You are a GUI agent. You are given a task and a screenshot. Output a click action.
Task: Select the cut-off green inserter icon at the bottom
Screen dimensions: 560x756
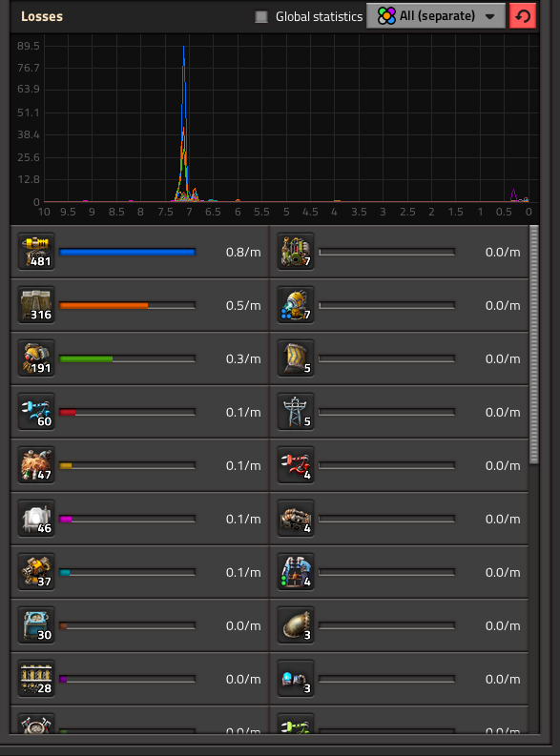[x=296, y=725]
